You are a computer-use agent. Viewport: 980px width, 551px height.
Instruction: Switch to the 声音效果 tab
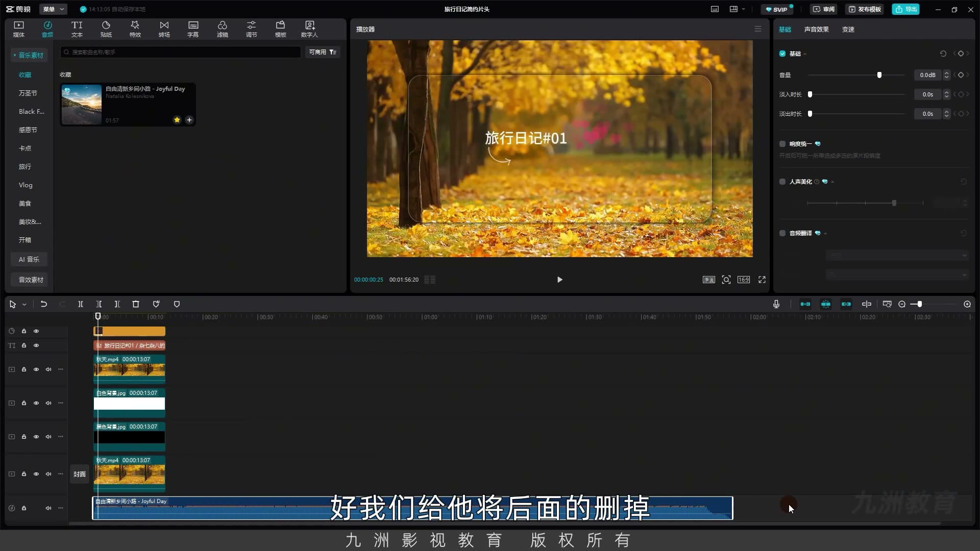(x=816, y=30)
